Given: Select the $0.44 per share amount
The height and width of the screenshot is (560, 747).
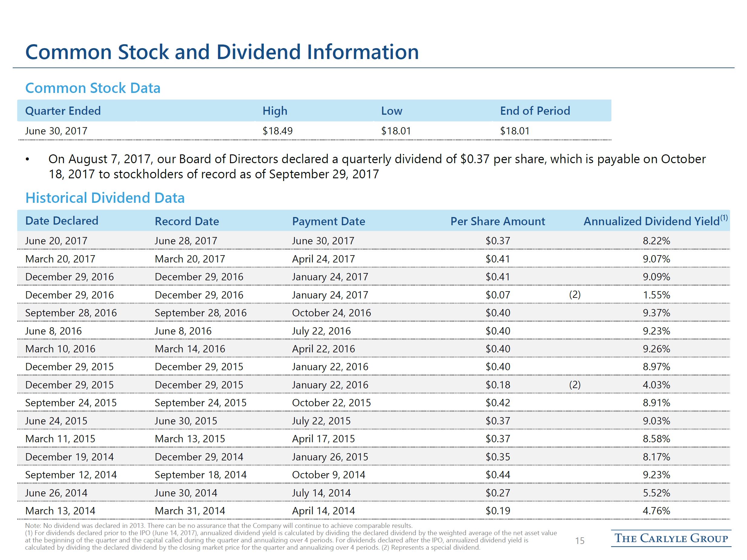Looking at the screenshot, I should (x=498, y=475).
